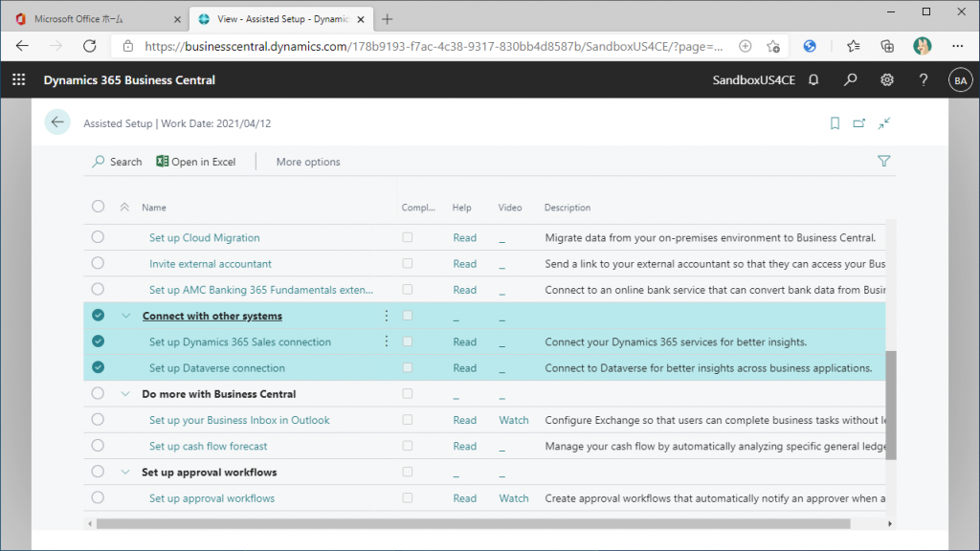Collapse the Do more with Business Central group

coord(125,393)
